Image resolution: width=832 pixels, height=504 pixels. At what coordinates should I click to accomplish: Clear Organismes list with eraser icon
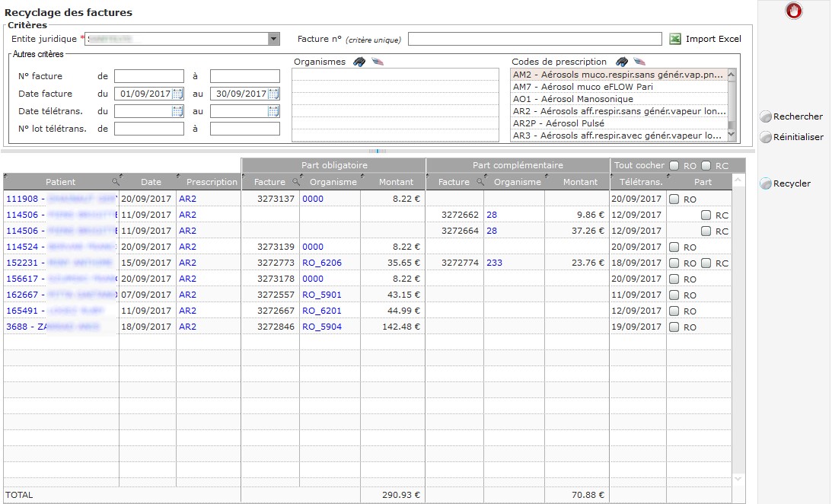(378, 62)
